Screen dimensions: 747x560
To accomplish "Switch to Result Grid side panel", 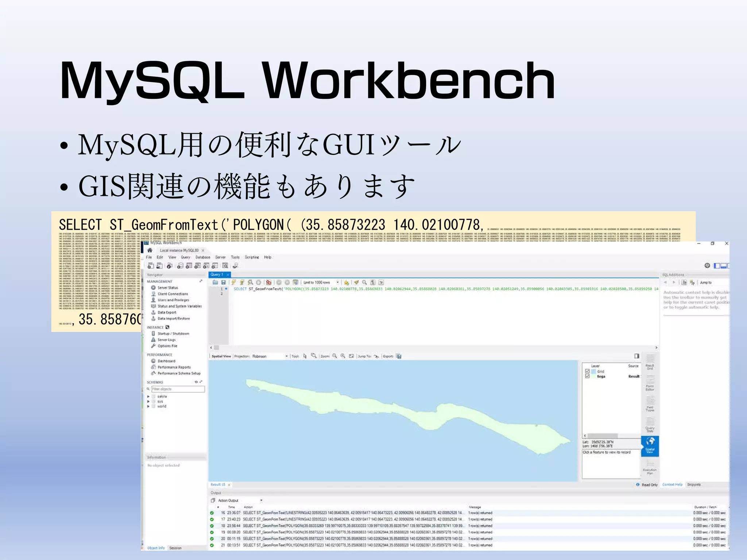I will (650, 362).
